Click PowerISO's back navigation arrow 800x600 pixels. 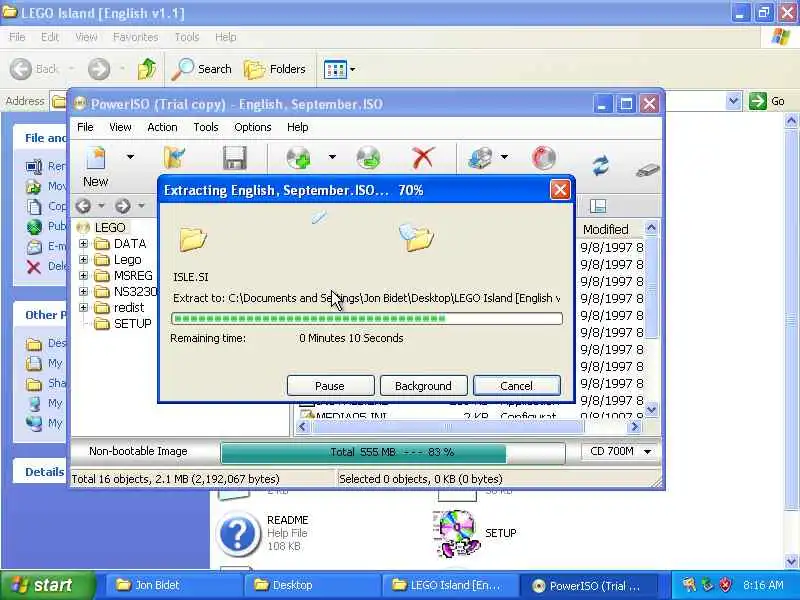coord(83,206)
